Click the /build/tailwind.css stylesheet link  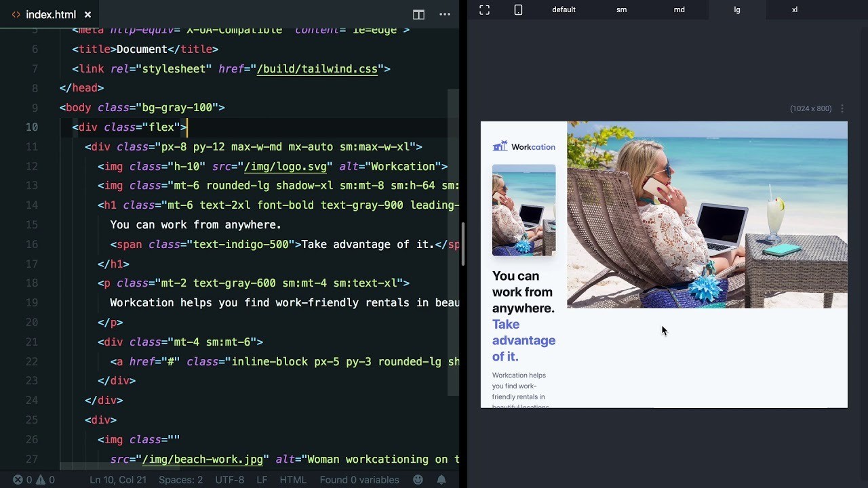pyautogui.click(x=317, y=68)
